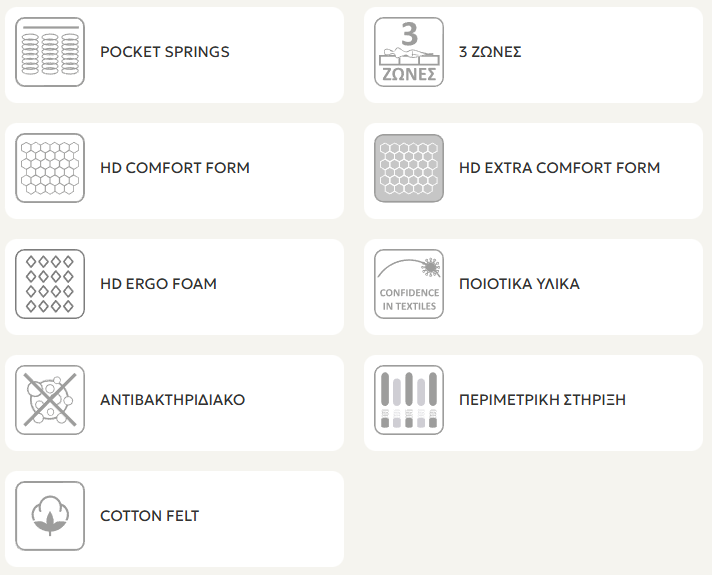Click the HD ERGO FOAM text
Image resolution: width=712 pixels, height=575 pixels.
click(x=158, y=284)
